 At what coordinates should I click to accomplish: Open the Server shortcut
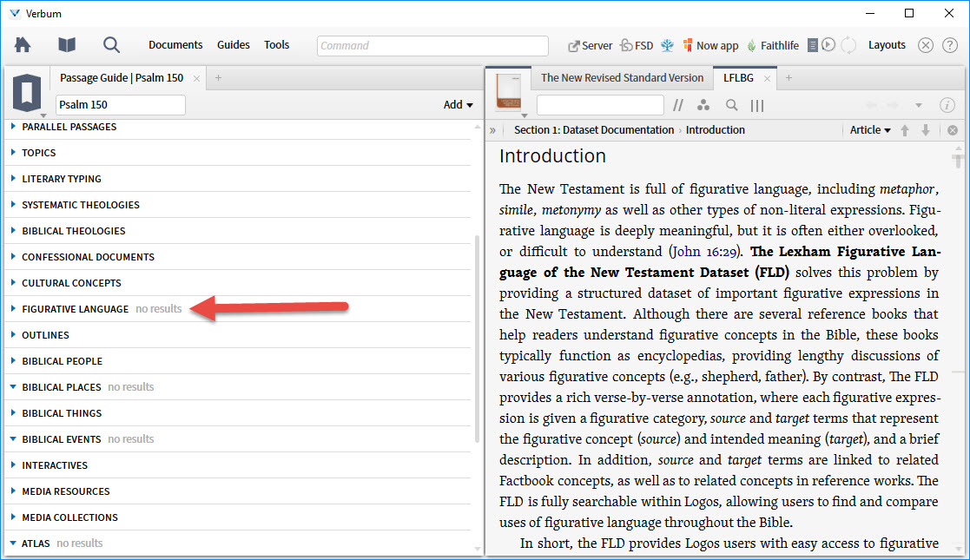(591, 45)
